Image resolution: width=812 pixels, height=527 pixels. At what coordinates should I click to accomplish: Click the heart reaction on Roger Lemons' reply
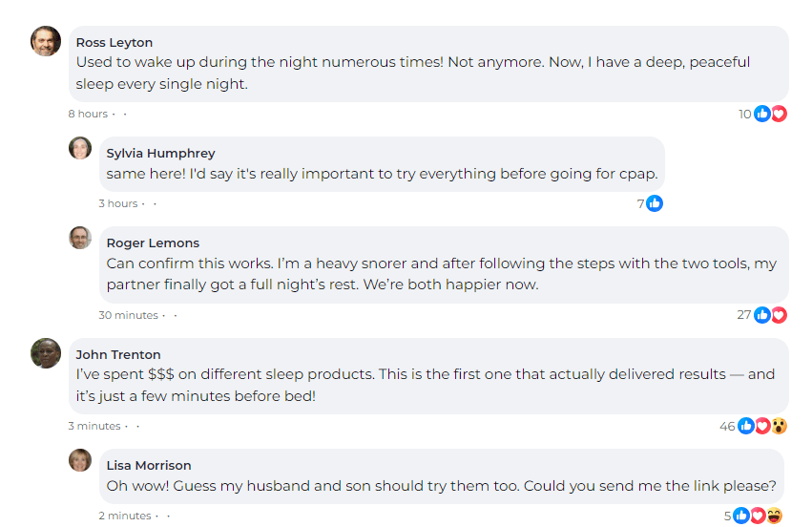[779, 314]
